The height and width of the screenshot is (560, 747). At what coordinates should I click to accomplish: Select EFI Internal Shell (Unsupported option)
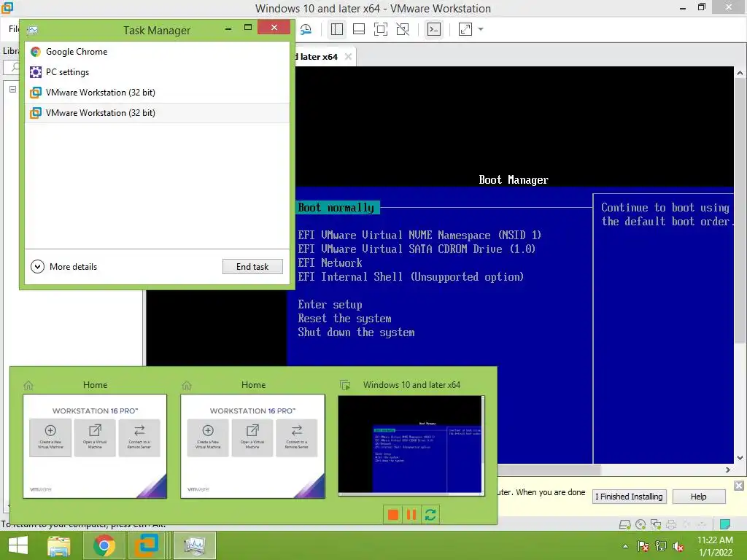(x=411, y=276)
